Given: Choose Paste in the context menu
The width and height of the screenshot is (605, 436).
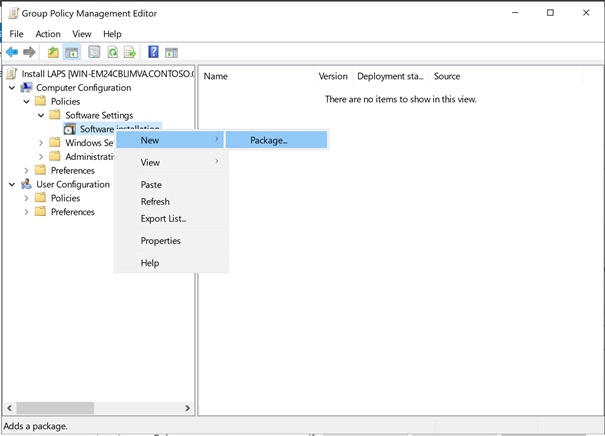Looking at the screenshot, I should point(170,185).
